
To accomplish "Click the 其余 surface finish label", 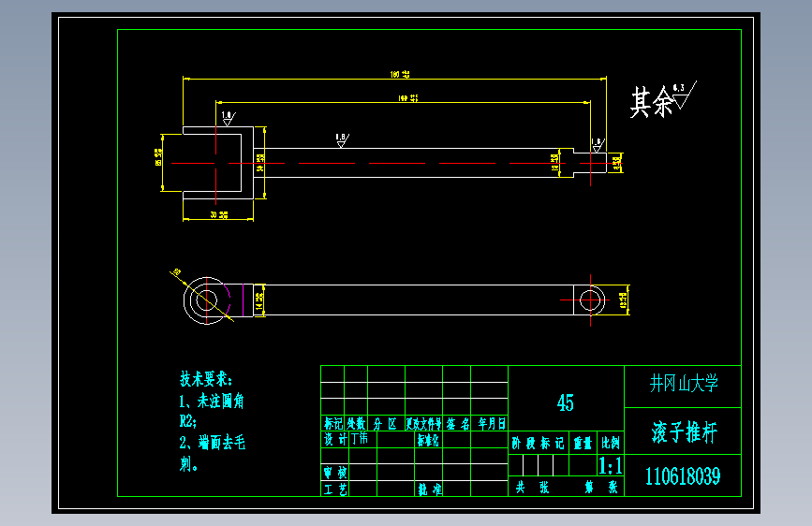I will (x=652, y=102).
